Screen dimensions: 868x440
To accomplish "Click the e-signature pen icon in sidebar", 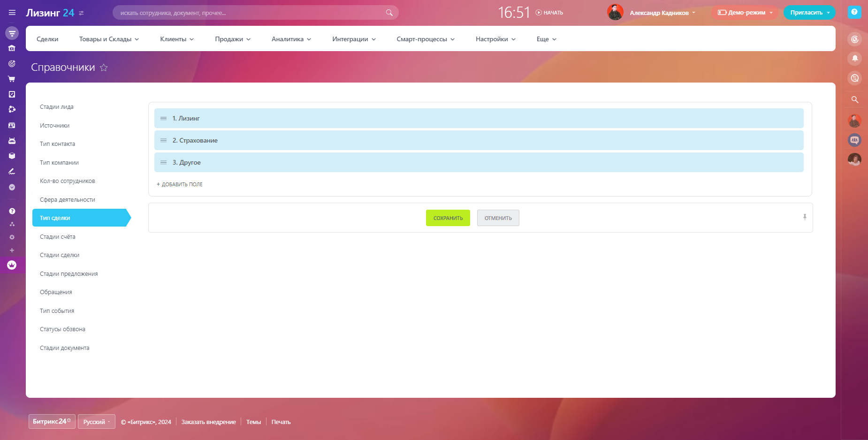I will (12, 172).
